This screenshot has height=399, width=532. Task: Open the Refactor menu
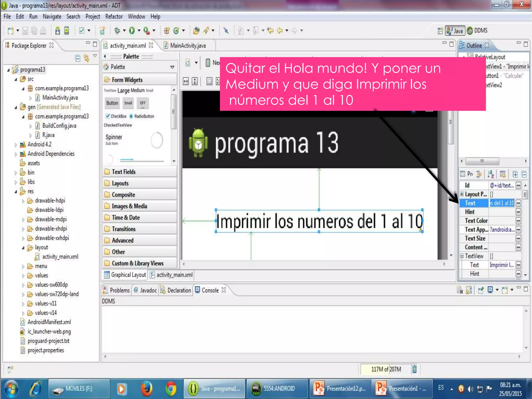point(114,17)
